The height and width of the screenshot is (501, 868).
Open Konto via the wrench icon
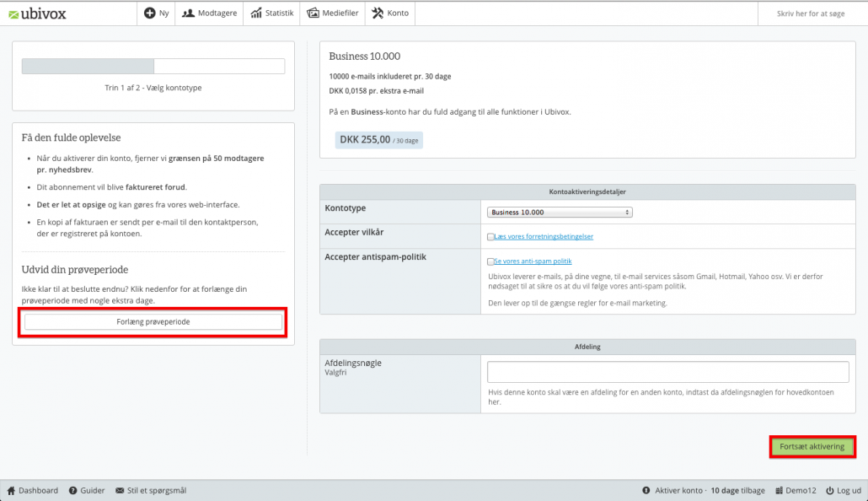(377, 13)
